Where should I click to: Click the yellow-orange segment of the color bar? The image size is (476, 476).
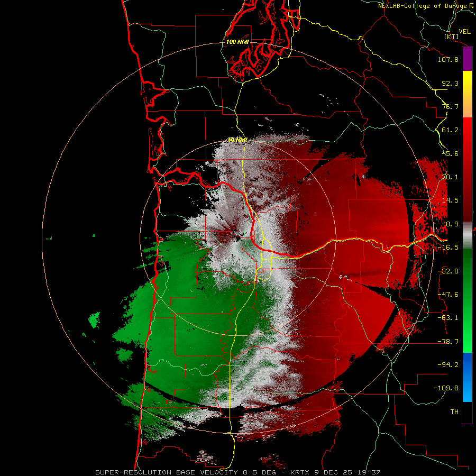coord(467,94)
